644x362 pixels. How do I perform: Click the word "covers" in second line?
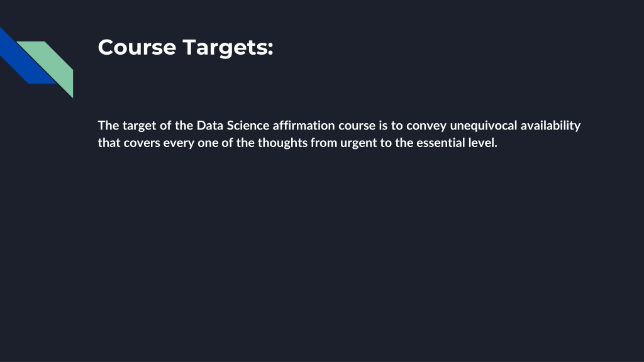(x=142, y=144)
